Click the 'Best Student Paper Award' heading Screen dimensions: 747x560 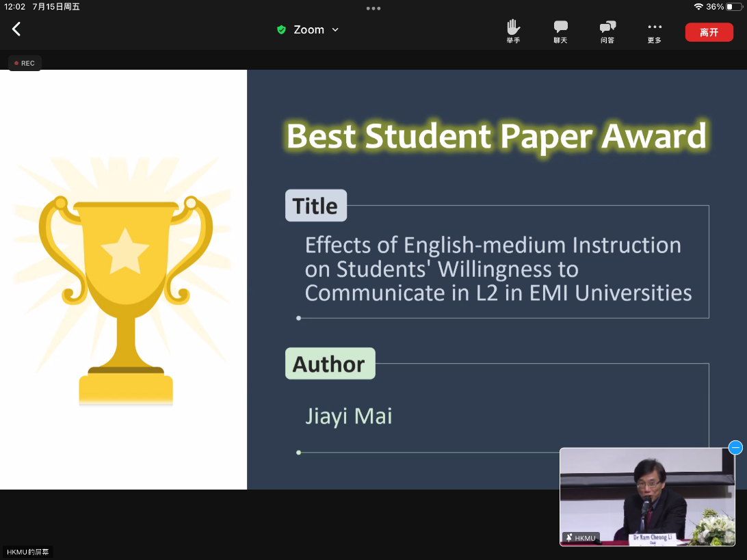pos(496,135)
